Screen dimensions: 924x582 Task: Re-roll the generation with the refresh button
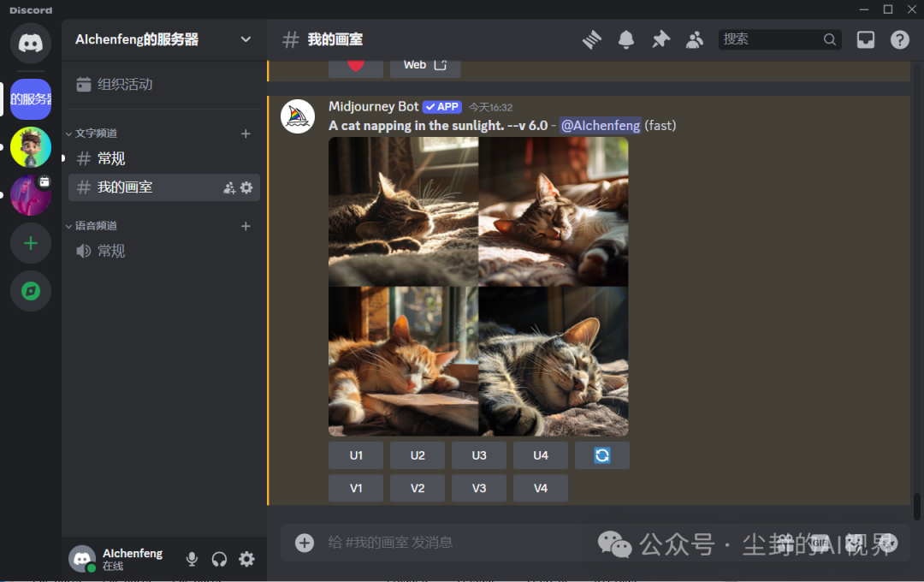point(601,456)
